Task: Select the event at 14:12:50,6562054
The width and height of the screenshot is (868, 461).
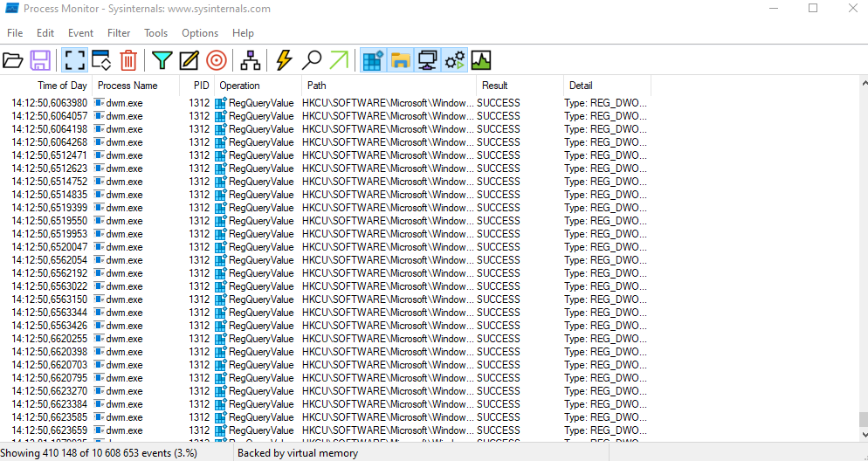Action: pos(326,260)
